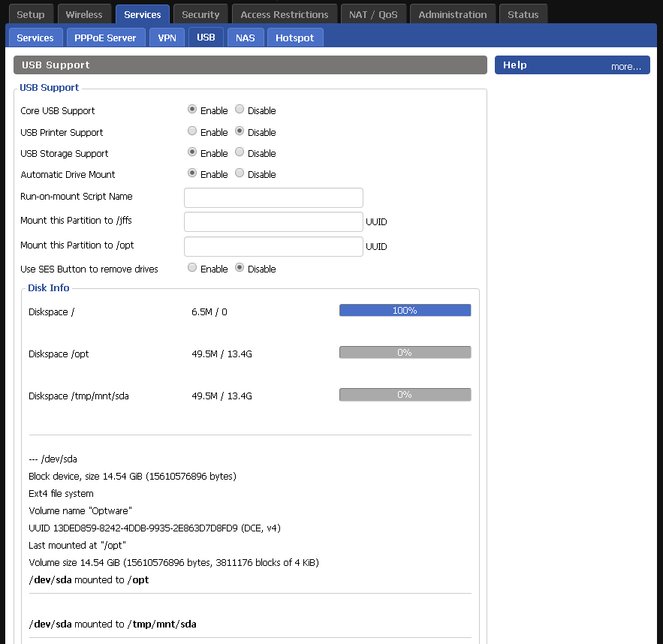Disable Automatic Drive Mount
The height and width of the screenshot is (644, 663).
click(240, 173)
